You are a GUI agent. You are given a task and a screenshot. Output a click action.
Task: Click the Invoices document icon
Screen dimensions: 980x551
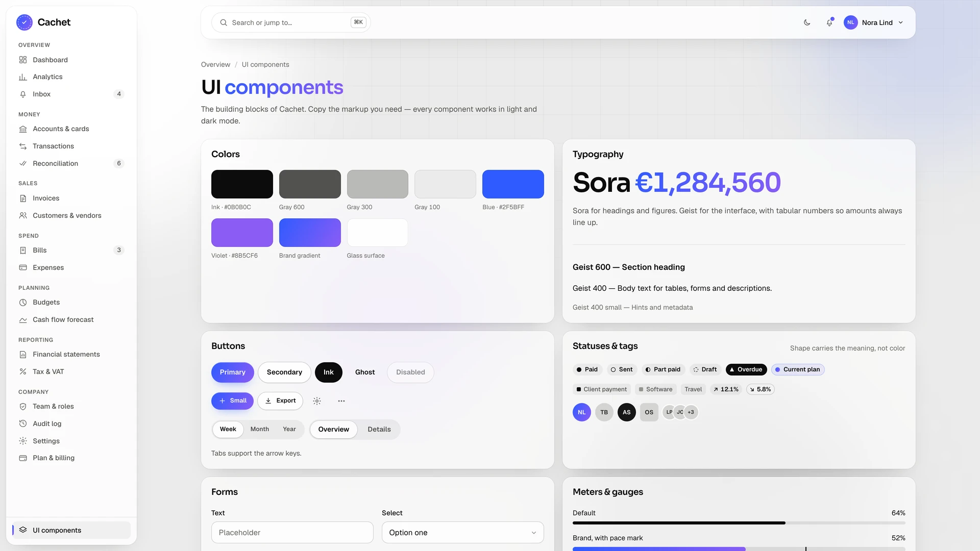pos(23,198)
